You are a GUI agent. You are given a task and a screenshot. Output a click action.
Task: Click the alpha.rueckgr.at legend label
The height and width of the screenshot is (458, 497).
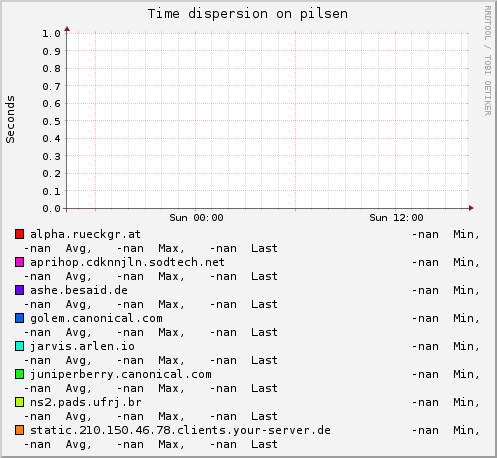click(x=85, y=234)
